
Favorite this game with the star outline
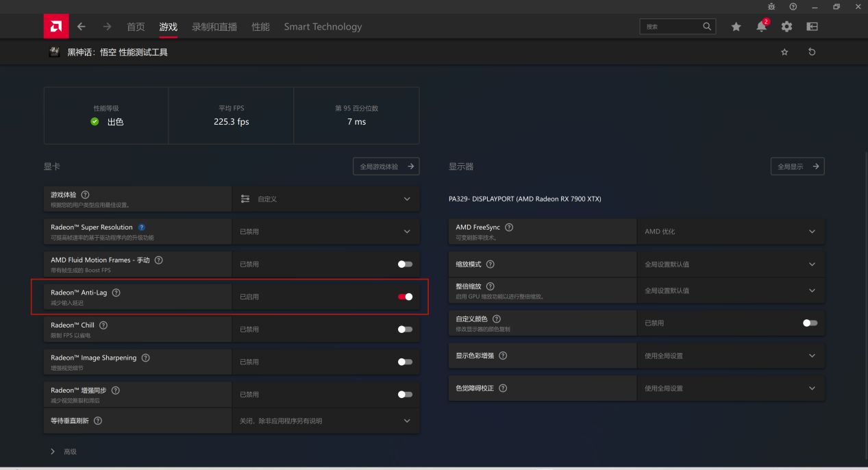(x=785, y=53)
